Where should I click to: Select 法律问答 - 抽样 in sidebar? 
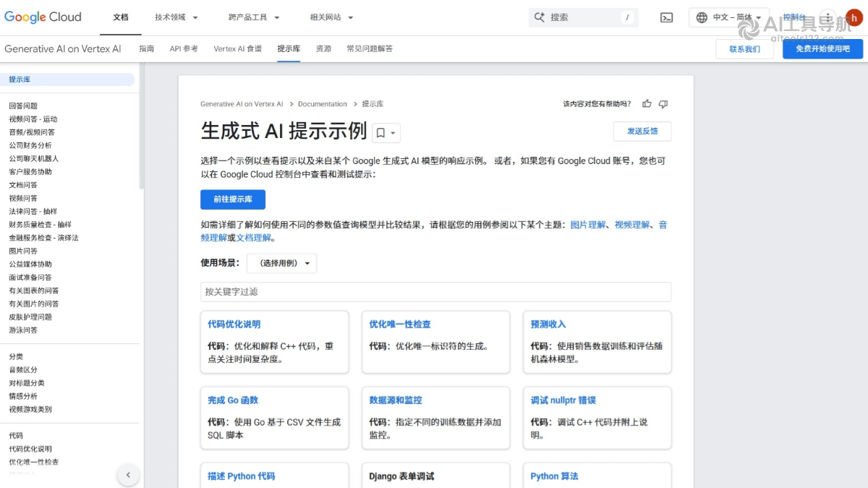[33, 211]
